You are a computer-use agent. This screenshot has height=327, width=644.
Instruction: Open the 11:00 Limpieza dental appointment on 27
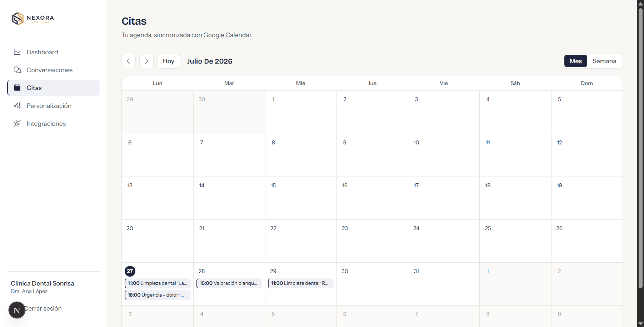158,283
